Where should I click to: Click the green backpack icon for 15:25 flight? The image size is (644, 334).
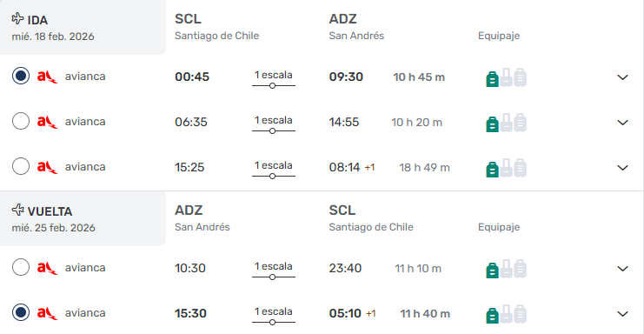(x=492, y=170)
